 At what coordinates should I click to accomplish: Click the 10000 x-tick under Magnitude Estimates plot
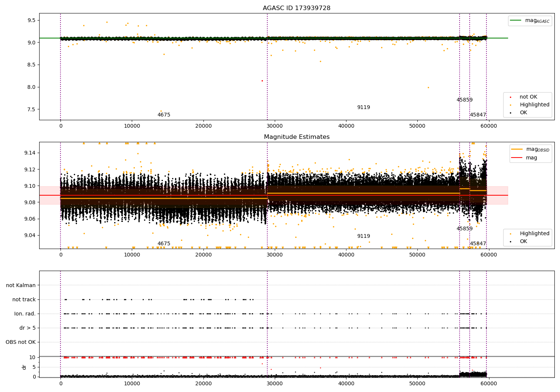[132, 255]
